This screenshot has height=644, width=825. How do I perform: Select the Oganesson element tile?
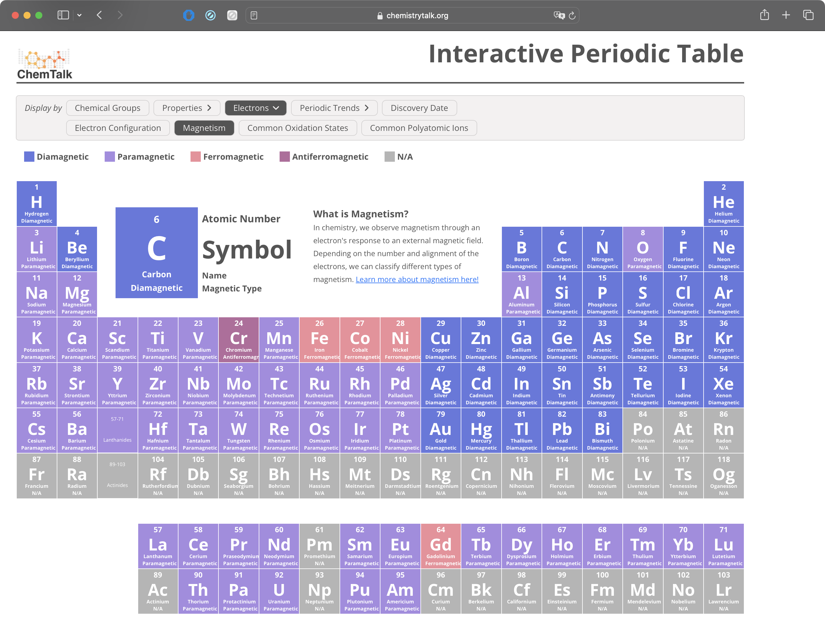[x=723, y=476]
